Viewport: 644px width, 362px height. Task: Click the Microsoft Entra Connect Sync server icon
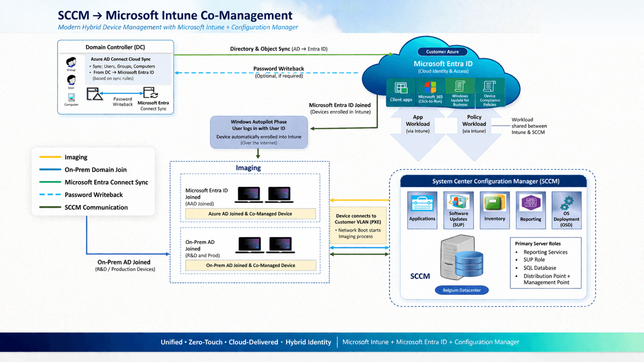(x=150, y=93)
